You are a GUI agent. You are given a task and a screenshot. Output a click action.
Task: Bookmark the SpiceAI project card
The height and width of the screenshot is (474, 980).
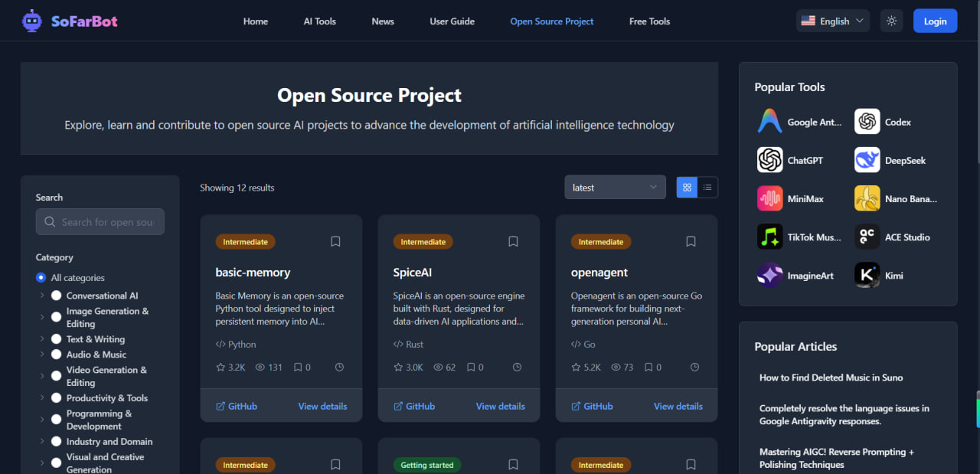click(x=513, y=241)
